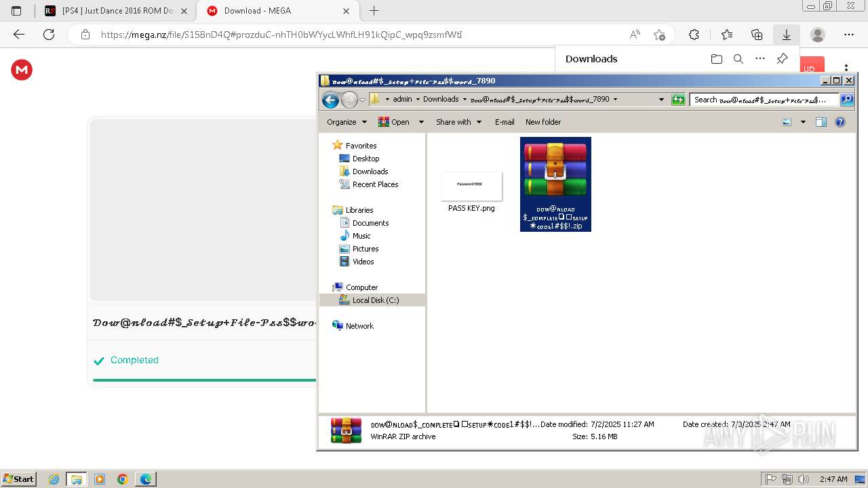Open downloads folder icon in Downloads panel
This screenshot has height=488, width=868.
(x=717, y=59)
